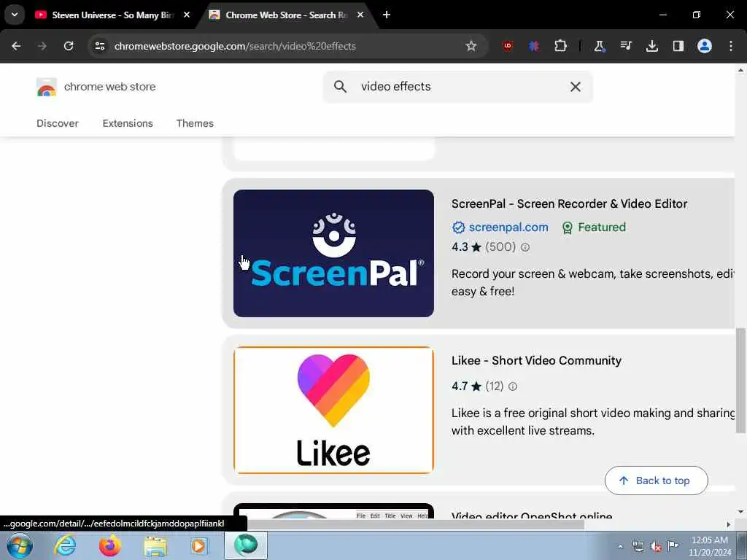The height and width of the screenshot is (560, 747).
Task: Open Windows Explorer folder on taskbar
Action: pos(155,545)
